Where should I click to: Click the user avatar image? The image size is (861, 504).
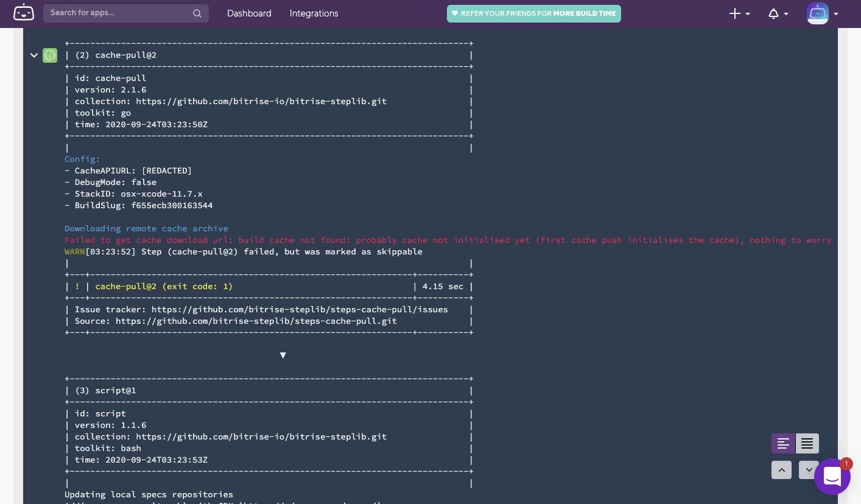(818, 13)
